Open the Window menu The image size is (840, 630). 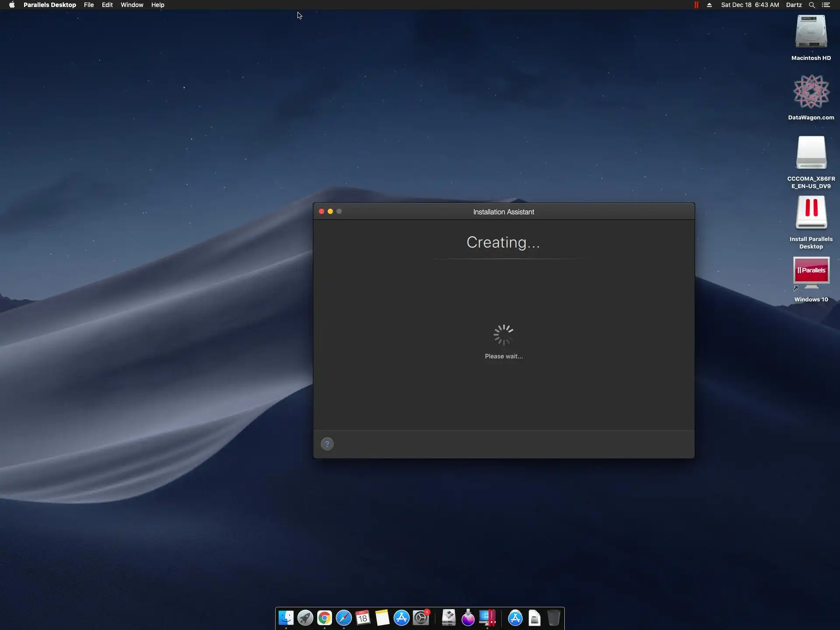click(x=132, y=5)
